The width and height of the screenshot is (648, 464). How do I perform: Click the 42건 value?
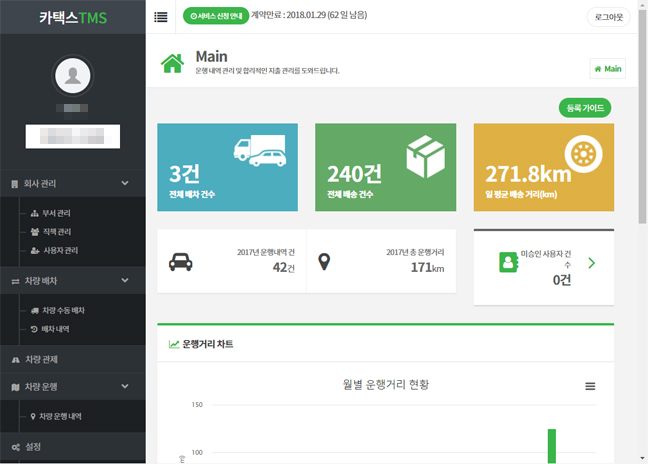point(284,267)
